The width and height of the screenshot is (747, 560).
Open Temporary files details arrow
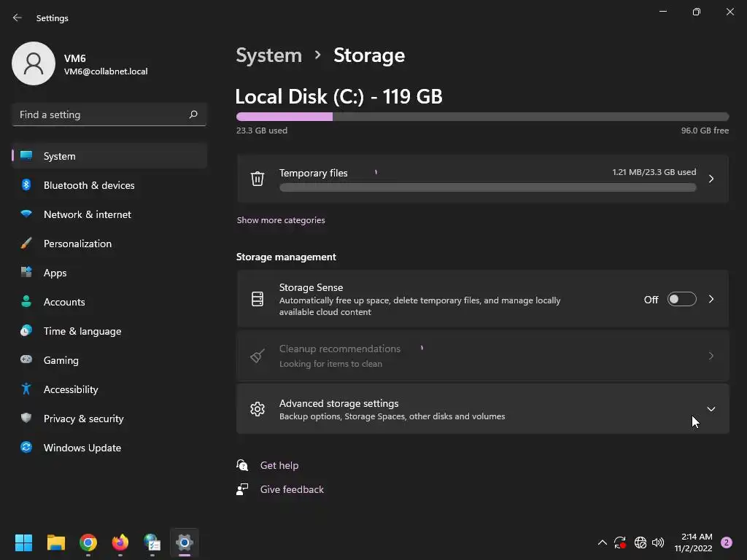point(711,179)
